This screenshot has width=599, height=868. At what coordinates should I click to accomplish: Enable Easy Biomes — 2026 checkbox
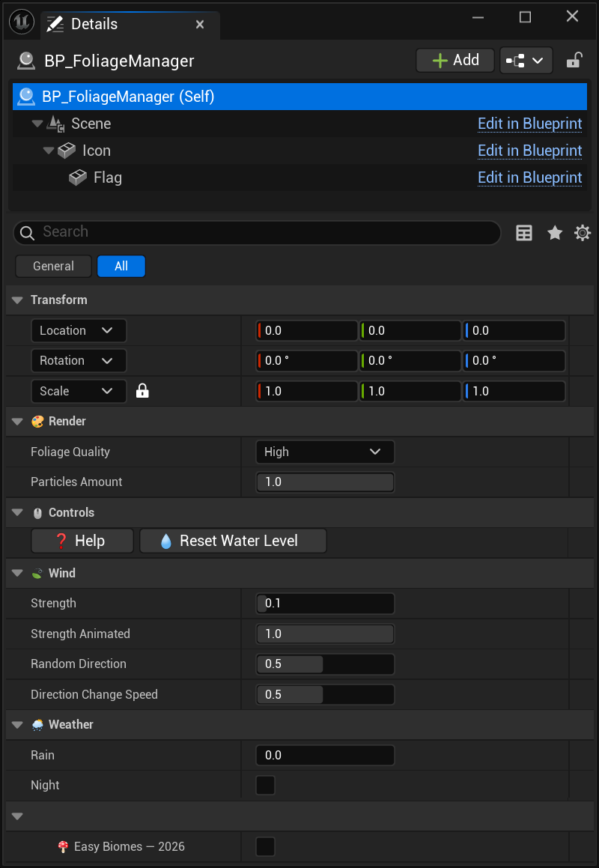(x=266, y=846)
